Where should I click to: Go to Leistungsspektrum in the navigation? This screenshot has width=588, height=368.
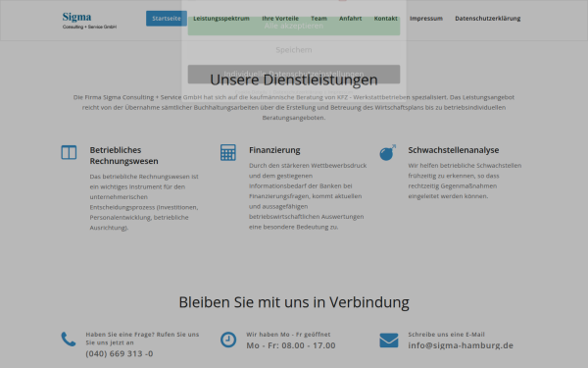pyautogui.click(x=221, y=19)
